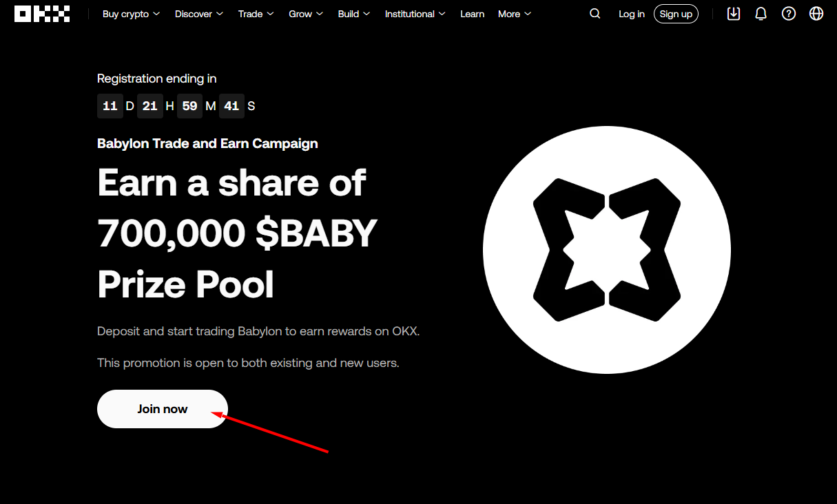Viewport: 837px width, 504px height.
Task: Click the Babylon Trade and Earn Campaign title
Action: tap(207, 144)
